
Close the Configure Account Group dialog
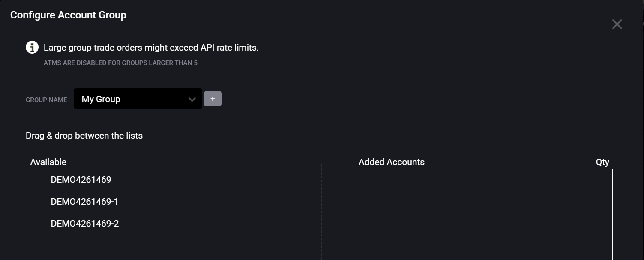coord(617,24)
